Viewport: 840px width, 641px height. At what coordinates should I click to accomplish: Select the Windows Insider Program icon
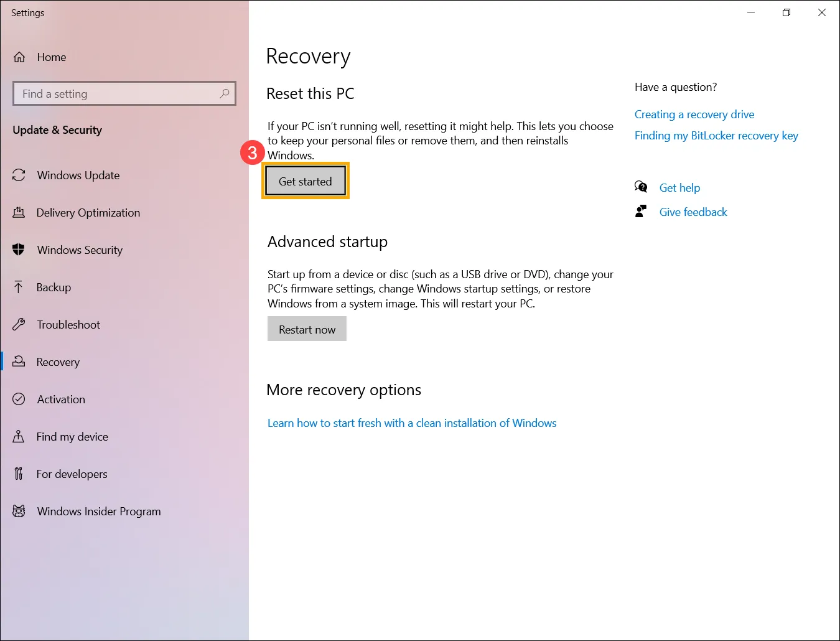coord(19,511)
